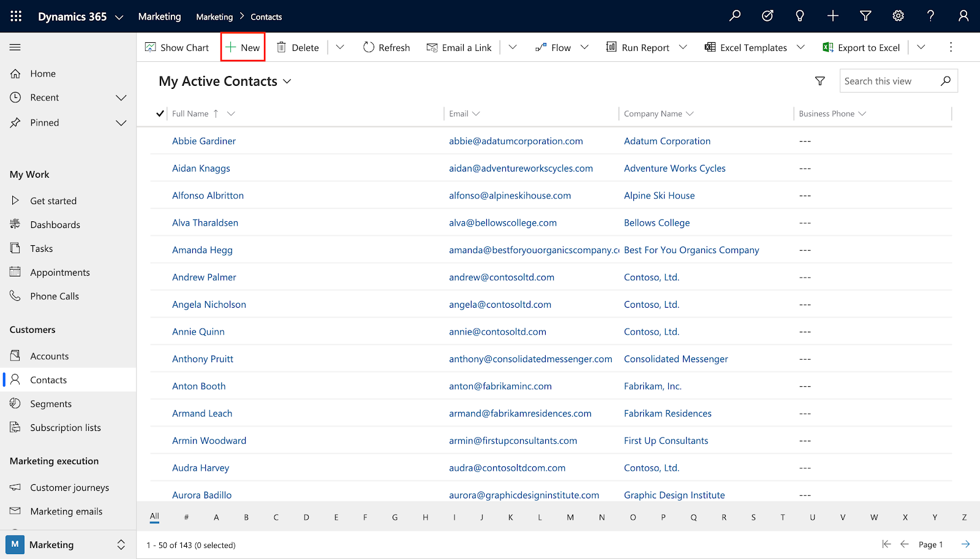Viewport: 980px width, 559px height.
Task: Click the plus quick create icon in top bar
Action: [832, 16]
